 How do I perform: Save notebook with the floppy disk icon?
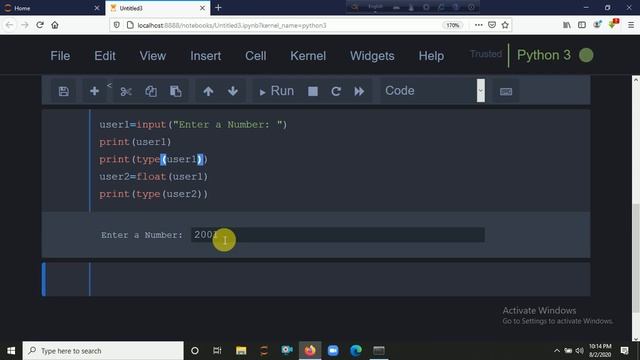(64, 91)
